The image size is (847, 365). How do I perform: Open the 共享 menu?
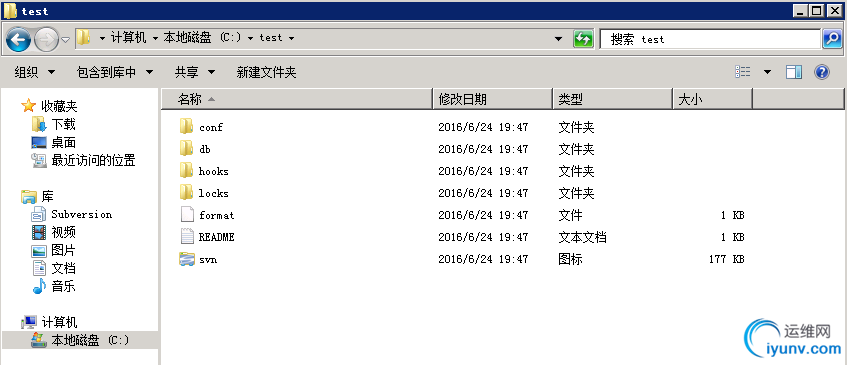point(195,72)
